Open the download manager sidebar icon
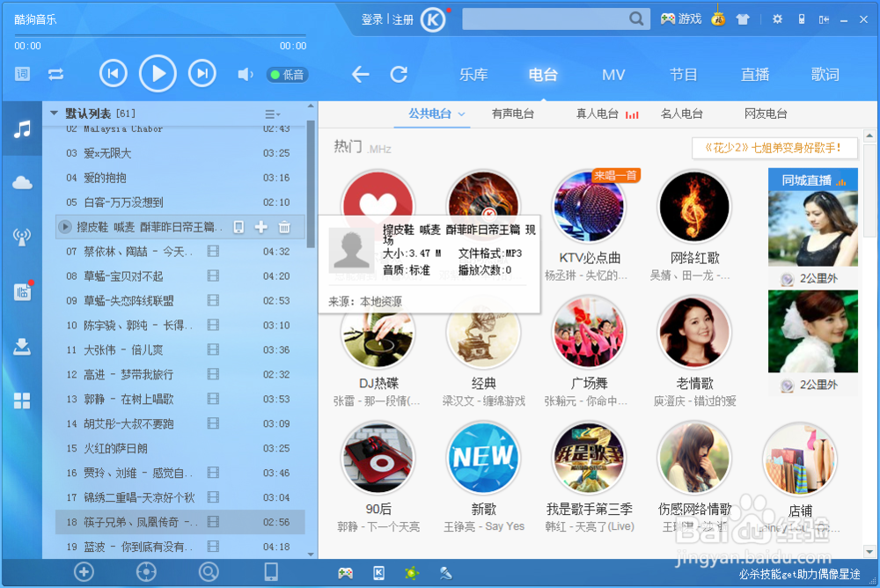Viewport: 880px width, 588px height. (x=22, y=347)
